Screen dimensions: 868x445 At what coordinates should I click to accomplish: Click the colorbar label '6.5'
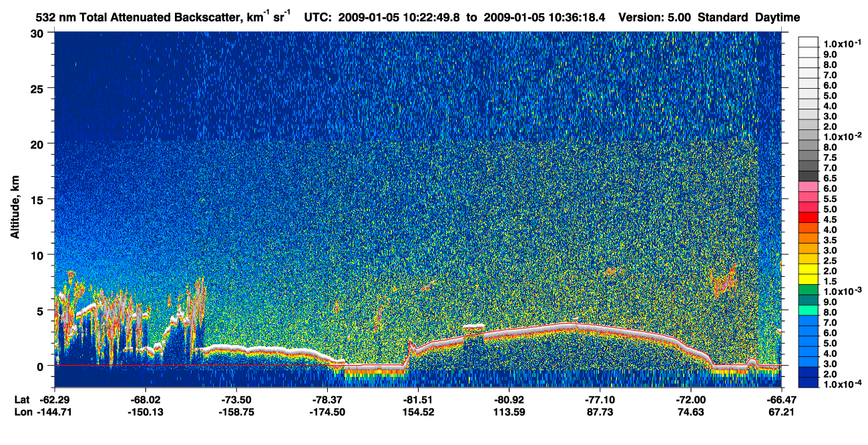coord(830,179)
